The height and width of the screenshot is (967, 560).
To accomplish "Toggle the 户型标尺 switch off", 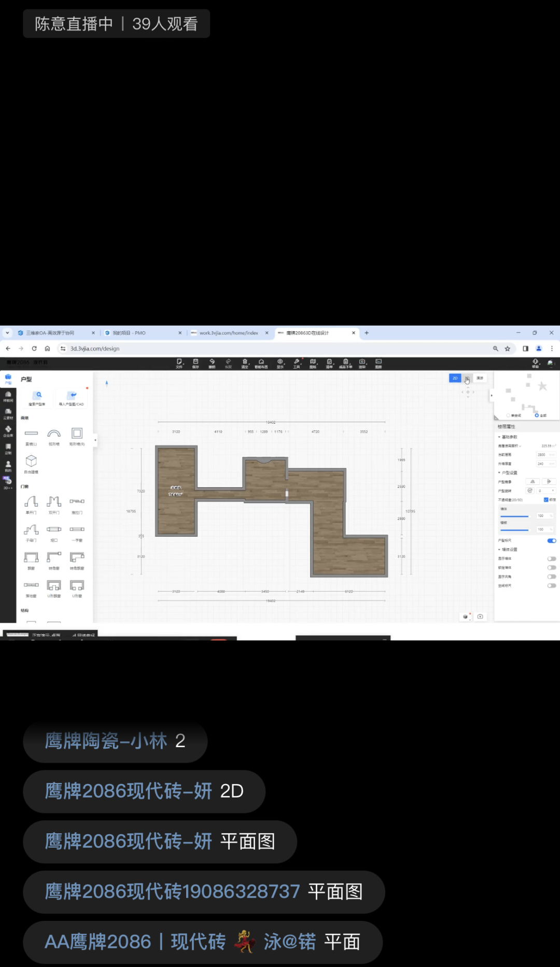I will (552, 541).
